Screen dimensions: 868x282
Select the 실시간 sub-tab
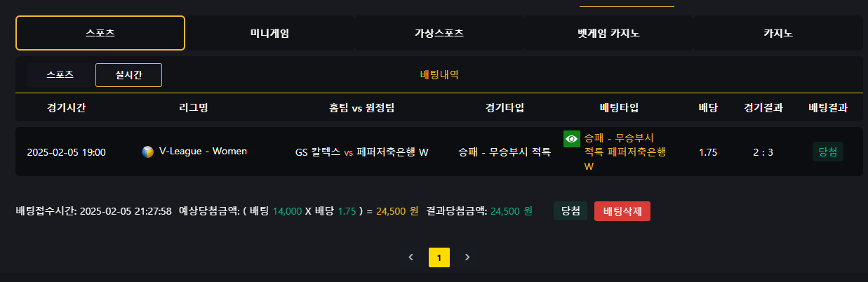point(128,74)
